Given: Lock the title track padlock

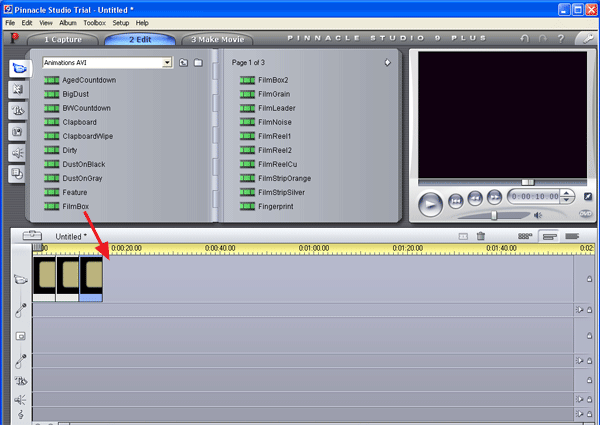Looking at the screenshot, I should pyautogui.click(x=589, y=380).
